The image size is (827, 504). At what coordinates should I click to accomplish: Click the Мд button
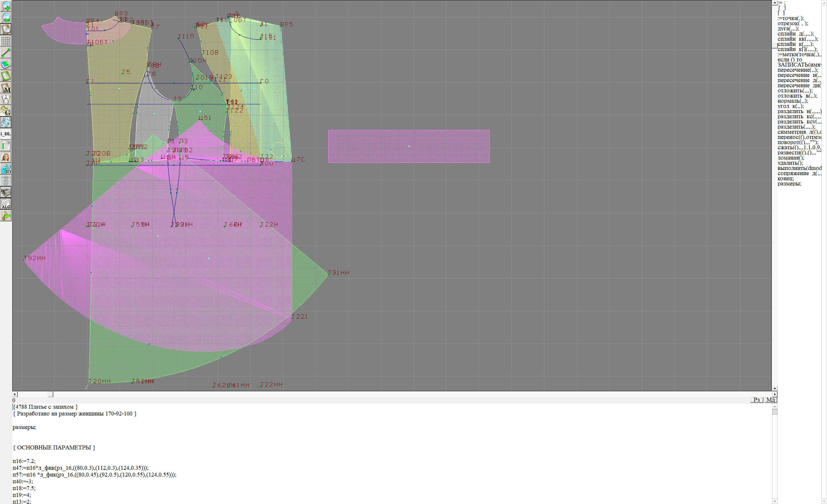tap(770, 400)
